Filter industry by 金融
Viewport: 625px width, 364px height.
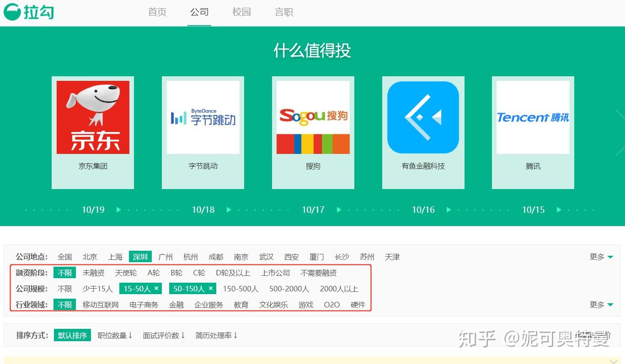(176, 305)
